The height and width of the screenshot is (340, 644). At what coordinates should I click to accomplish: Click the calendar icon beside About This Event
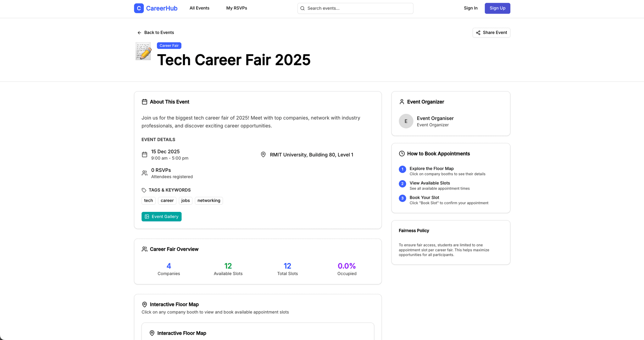144,102
